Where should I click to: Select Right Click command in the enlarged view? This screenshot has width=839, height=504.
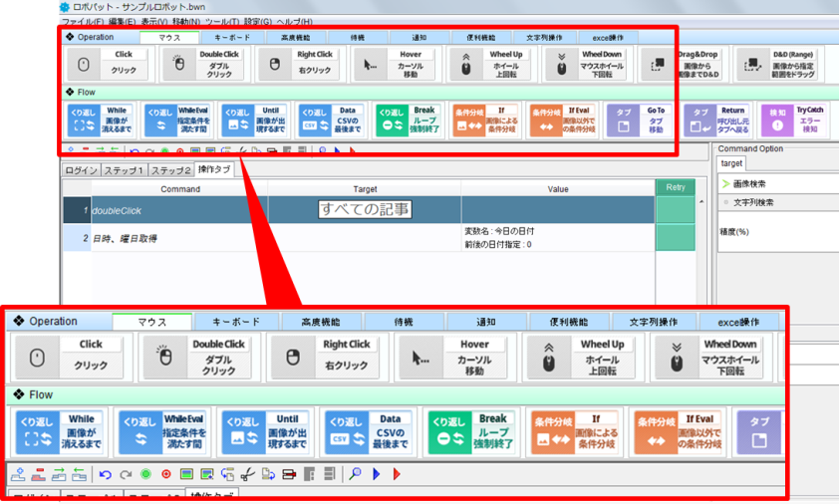(327, 357)
